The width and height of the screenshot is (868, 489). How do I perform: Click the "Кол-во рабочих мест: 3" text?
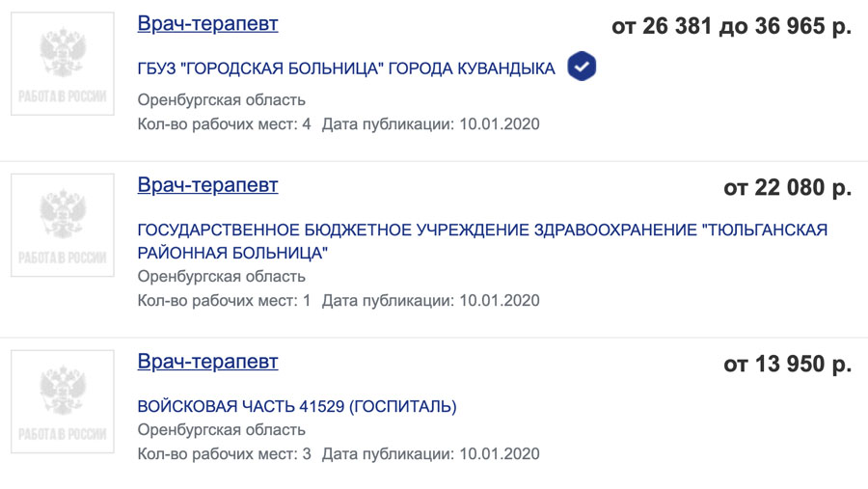[x=224, y=453]
